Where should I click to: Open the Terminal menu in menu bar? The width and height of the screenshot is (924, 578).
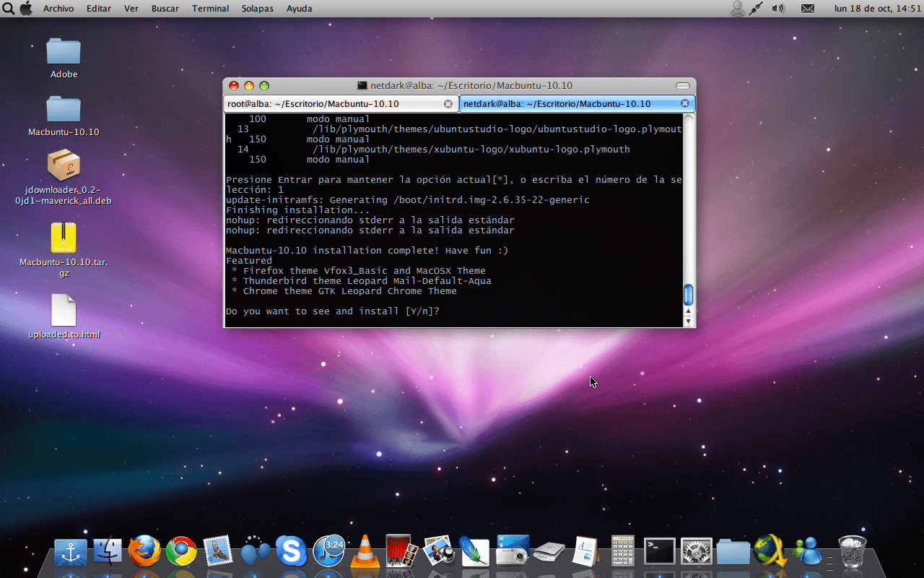tap(210, 9)
